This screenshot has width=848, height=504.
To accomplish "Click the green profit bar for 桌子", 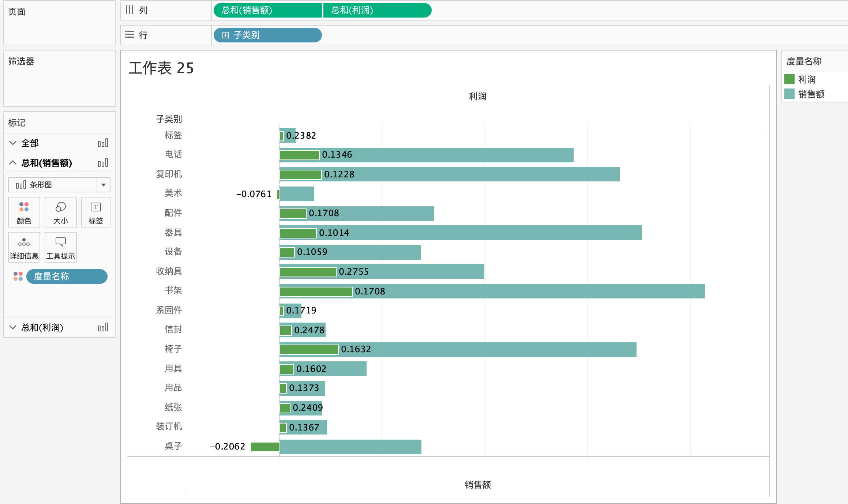I will coord(265,447).
